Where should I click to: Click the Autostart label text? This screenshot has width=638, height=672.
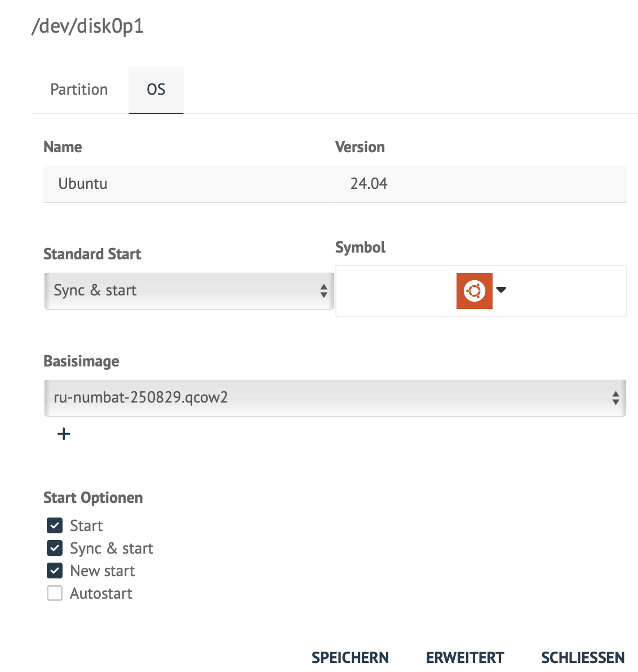pyautogui.click(x=101, y=594)
